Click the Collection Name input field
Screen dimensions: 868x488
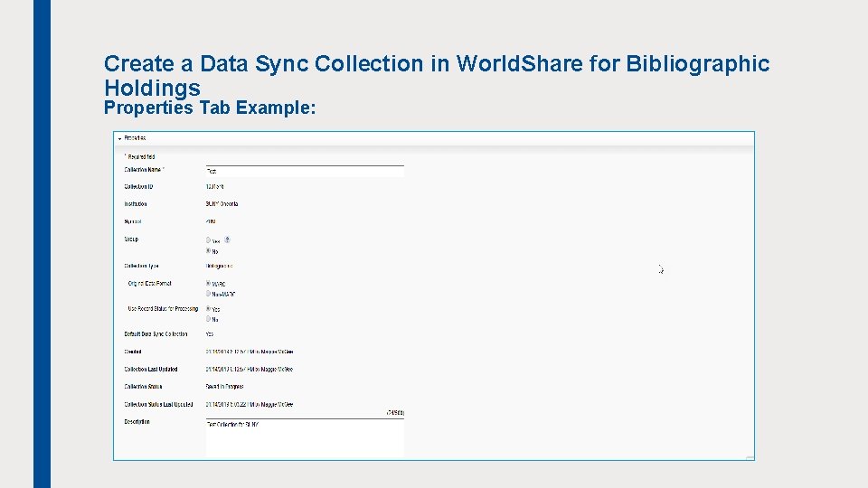[305, 172]
